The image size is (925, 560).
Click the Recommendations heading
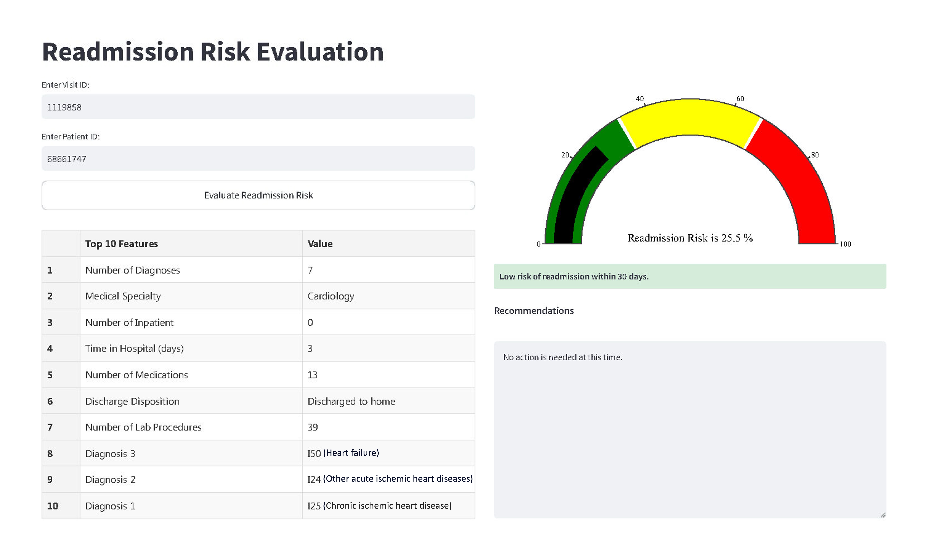pos(534,311)
